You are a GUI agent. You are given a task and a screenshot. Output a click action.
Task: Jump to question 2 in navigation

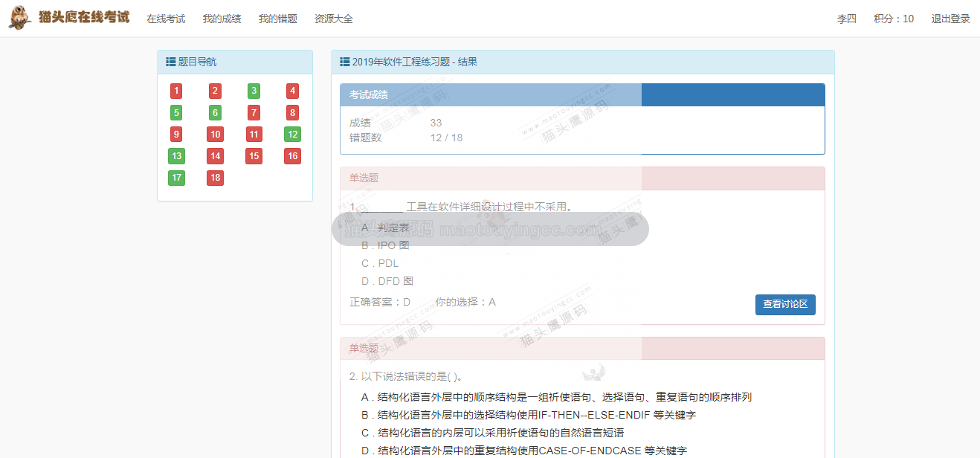pos(215,91)
